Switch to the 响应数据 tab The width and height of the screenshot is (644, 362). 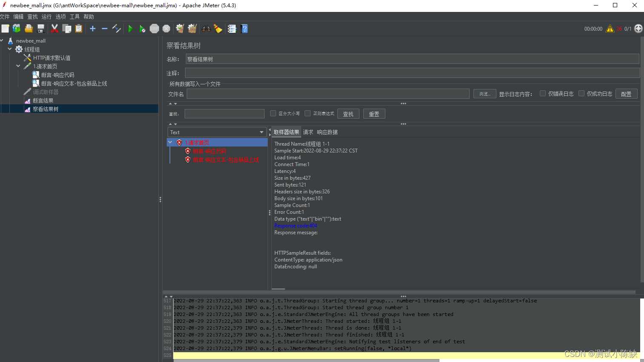point(327,132)
